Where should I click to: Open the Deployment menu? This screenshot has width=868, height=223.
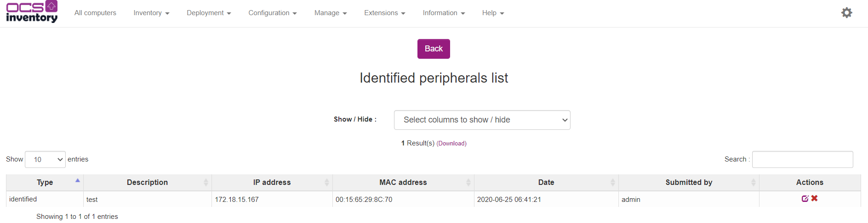click(x=209, y=13)
